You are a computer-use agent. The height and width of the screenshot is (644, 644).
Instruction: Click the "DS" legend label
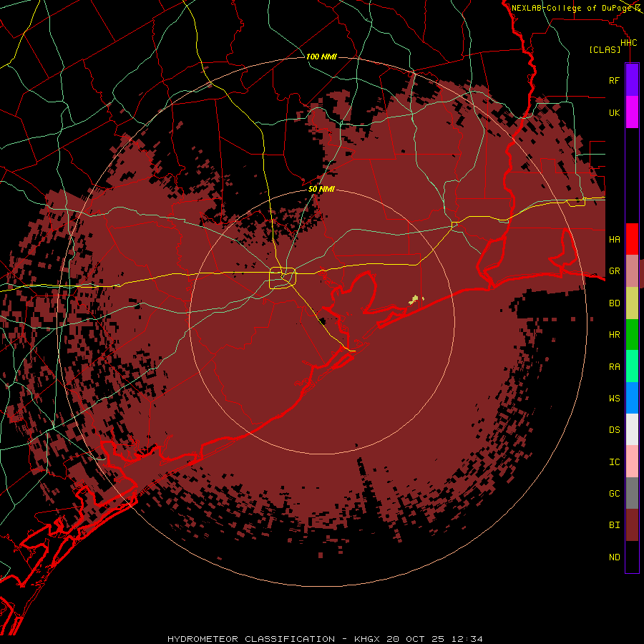614,430
